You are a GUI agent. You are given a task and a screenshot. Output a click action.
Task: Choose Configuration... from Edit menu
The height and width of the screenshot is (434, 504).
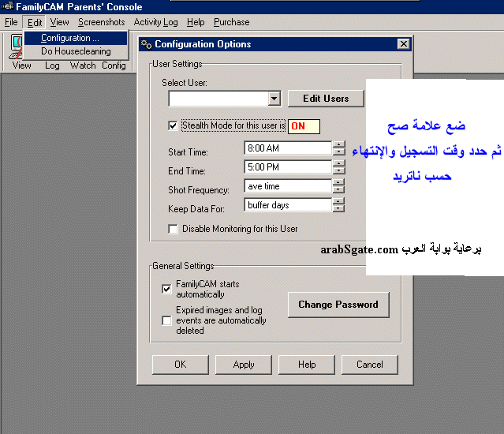point(76,38)
